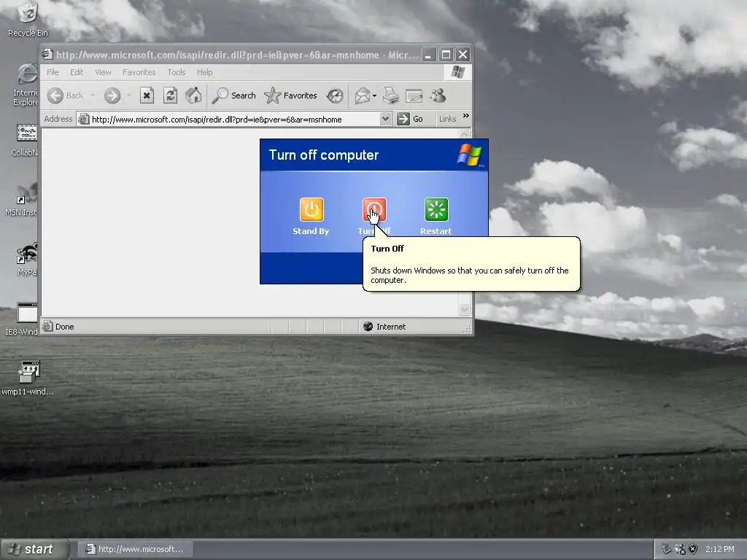Click the Done status bar text
This screenshot has width=747, height=560.
click(x=64, y=327)
